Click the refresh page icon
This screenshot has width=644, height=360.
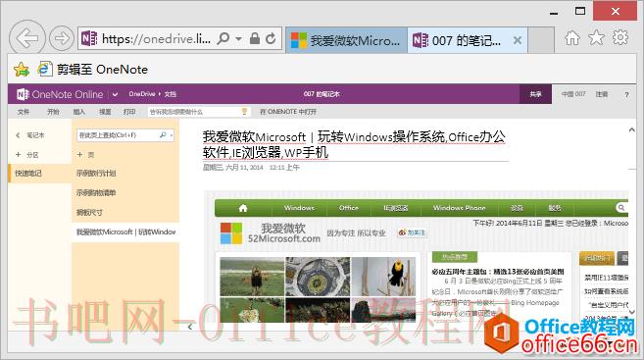click(271, 38)
